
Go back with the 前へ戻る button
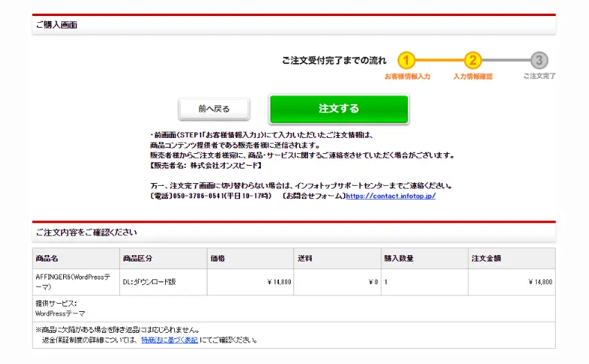click(214, 109)
